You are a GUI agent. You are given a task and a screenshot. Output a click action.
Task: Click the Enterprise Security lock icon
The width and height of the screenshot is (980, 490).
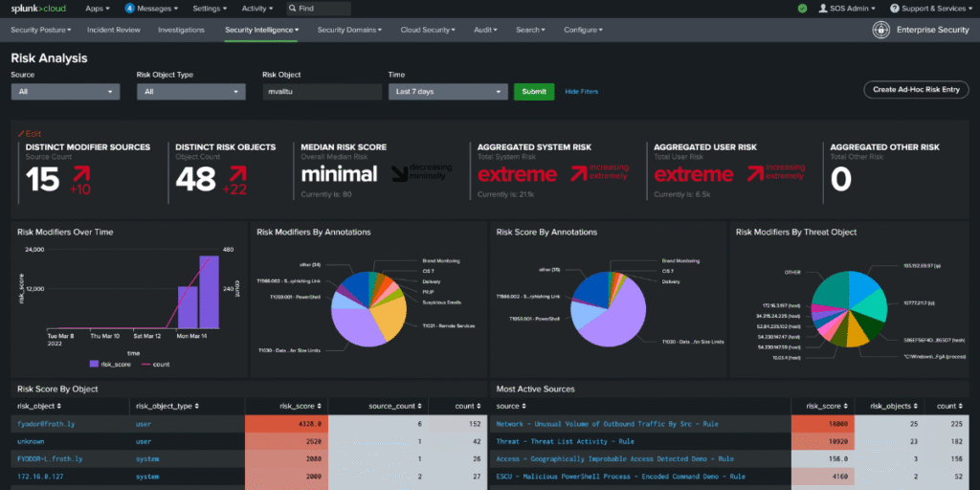(x=880, y=30)
